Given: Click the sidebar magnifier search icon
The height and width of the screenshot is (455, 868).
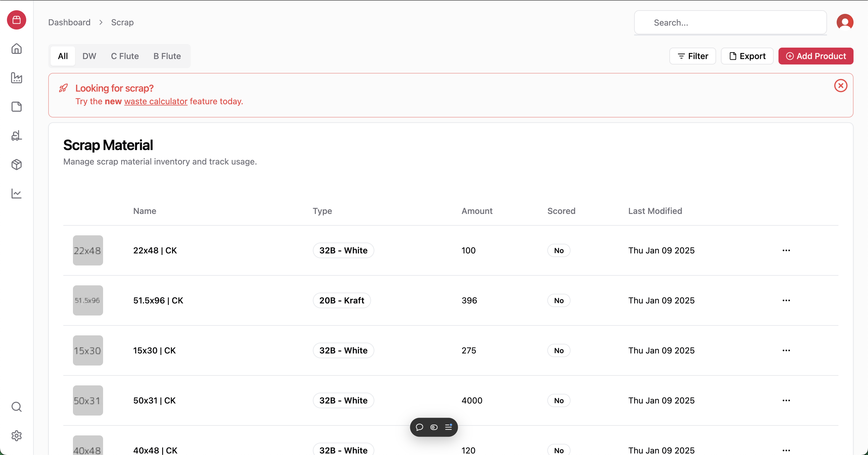Looking at the screenshot, I should [x=17, y=407].
